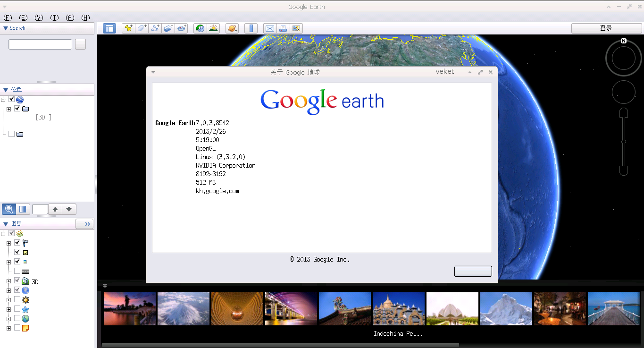Image resolution: width=644 pixels, height=348 pixels.
Task: Click the button beside the search field
Action: click(x=80, y=44)
